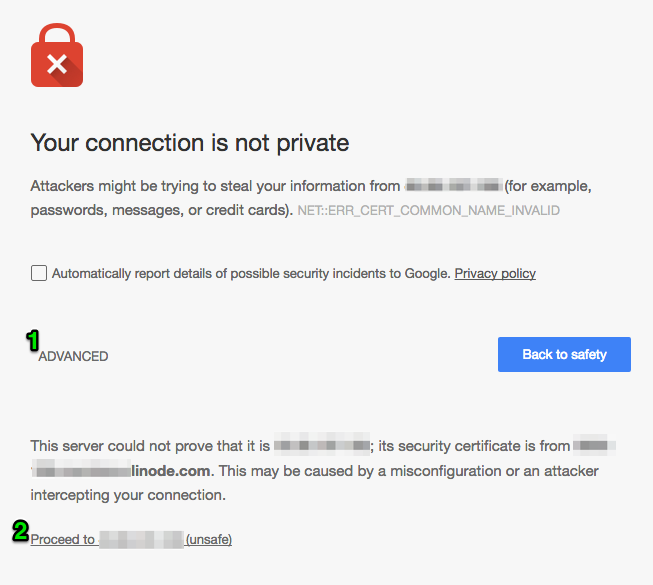Click the green number 2 annotation marker
The image size is (653, 585).
click(20, 531)
